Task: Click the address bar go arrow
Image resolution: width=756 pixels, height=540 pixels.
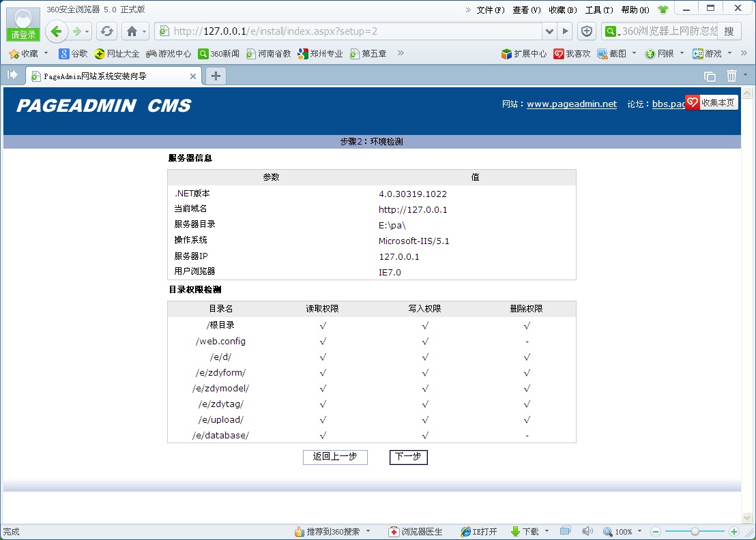Action: click(x=565, y=31)
